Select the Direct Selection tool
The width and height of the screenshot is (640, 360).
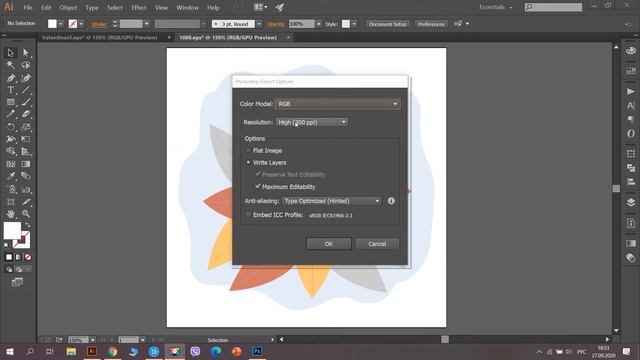click(x=26, y=53)
